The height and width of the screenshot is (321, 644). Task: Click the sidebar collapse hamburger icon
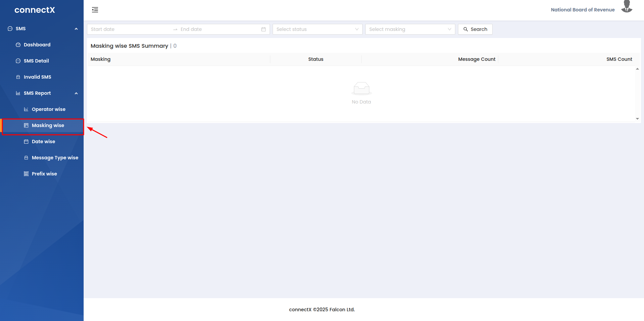pos(95,10)
